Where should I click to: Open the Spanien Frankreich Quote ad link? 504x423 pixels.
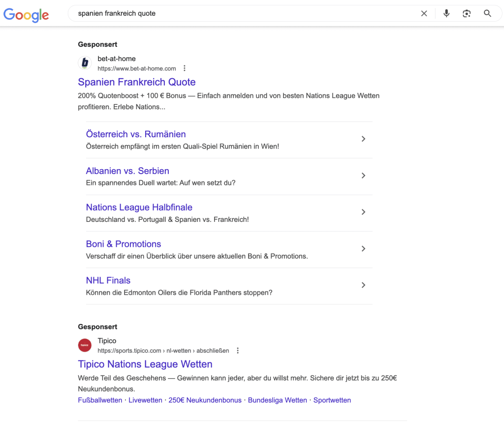137,82
